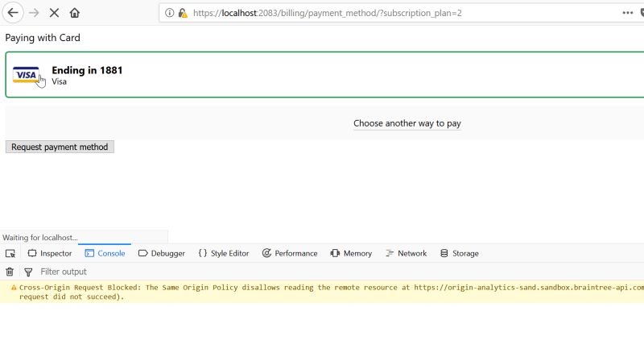Stop loading the page
The height and width of the screenshot is (353, 644).
(x=54, y=13)
